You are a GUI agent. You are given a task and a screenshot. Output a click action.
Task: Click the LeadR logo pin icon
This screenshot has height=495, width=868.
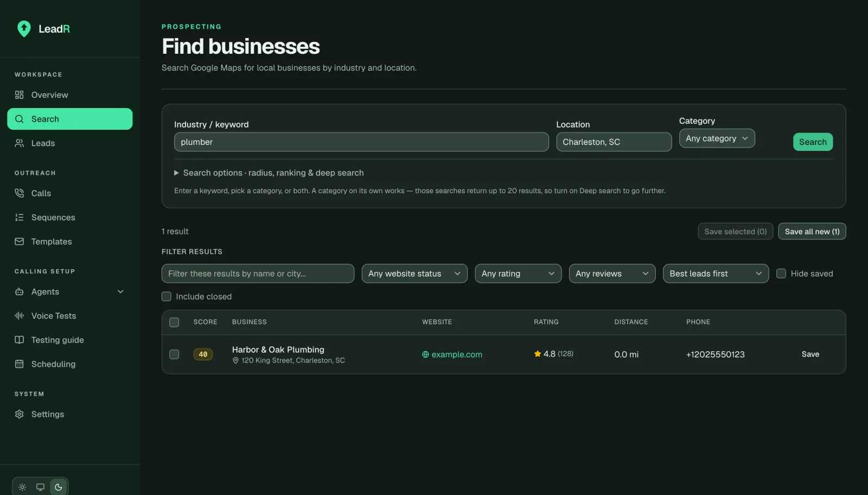[x=24, y=29]
